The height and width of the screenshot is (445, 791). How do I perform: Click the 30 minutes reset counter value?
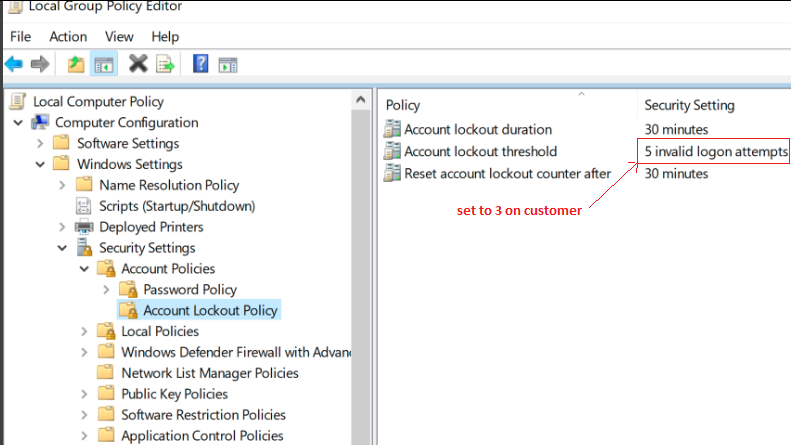click(676, 174)
